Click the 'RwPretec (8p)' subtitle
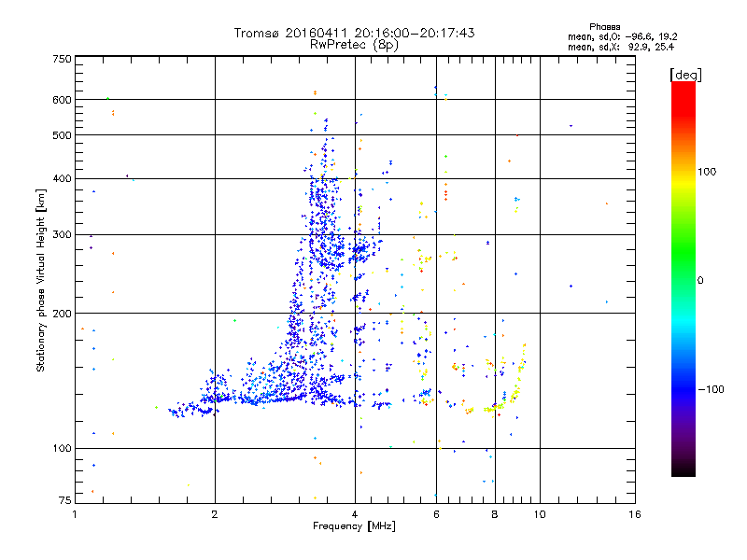The image size is (747, 560). 354,45
